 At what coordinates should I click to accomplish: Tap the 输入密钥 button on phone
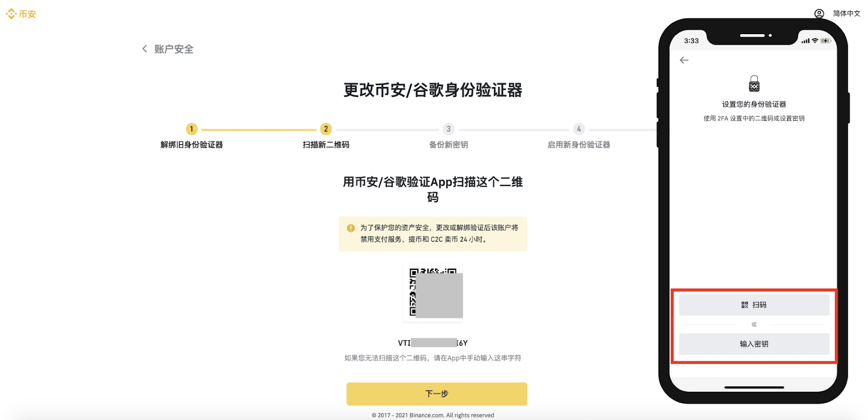pos(754,344)
